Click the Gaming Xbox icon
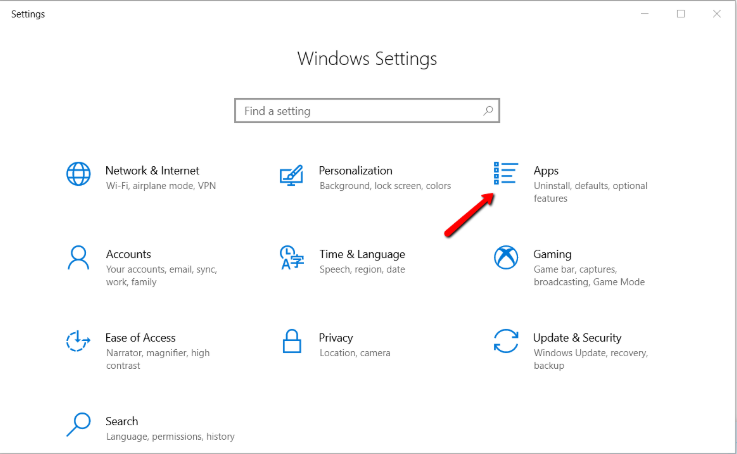The height and width of the screenshot is (454, 737). pyautogui.click(x=506, y=258)
